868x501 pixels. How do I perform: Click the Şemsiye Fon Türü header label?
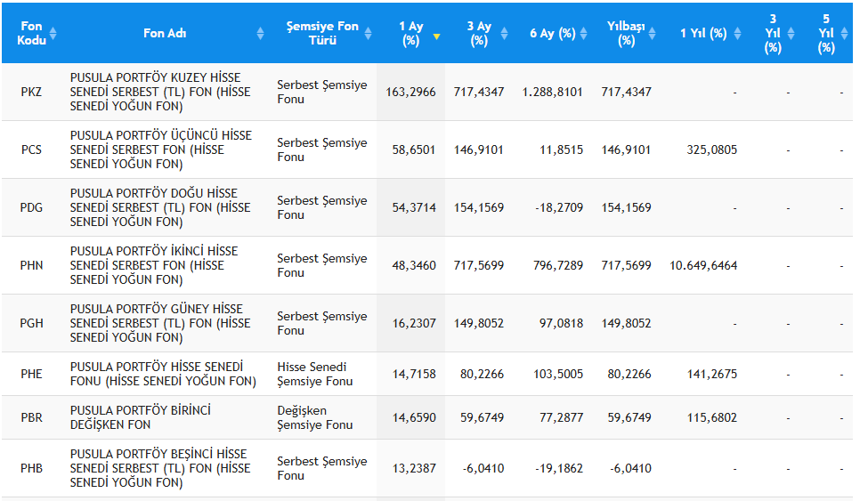pyautogui.click(x=322, y=33)
